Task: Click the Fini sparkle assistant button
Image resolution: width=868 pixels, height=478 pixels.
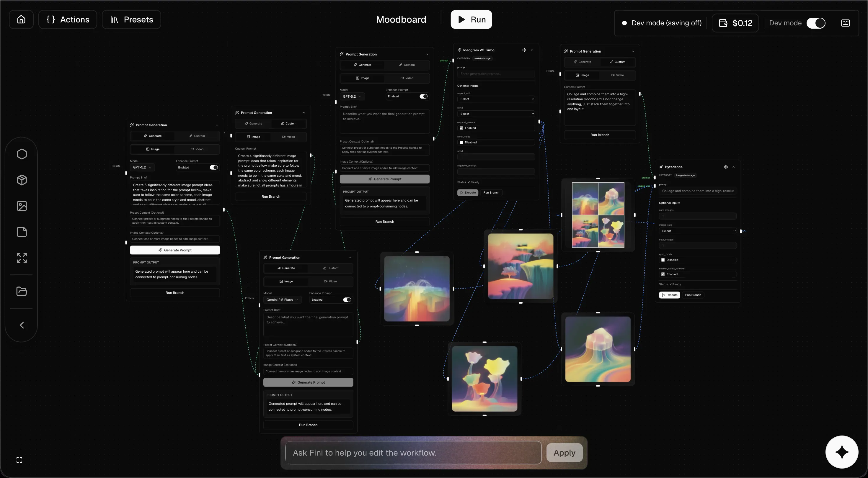Action: pos(841,452)
